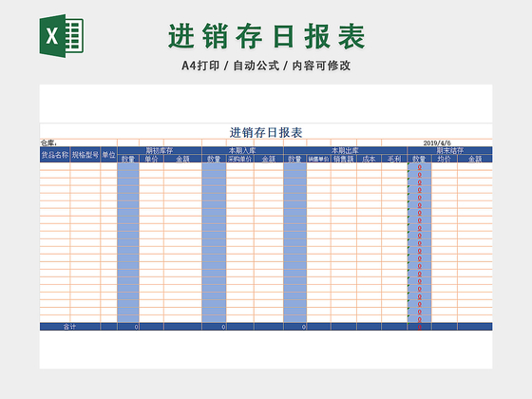The width and height of the screenshot is (532, 399).
Task: Click the large green 进销存日报表 title
Action: coord(267,36)
